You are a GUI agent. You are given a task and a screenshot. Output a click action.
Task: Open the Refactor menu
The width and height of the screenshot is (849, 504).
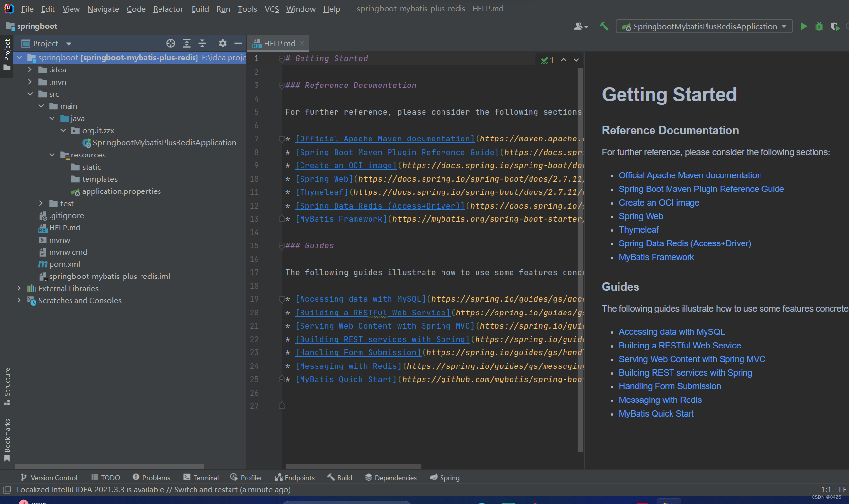(x=168, y=9)
